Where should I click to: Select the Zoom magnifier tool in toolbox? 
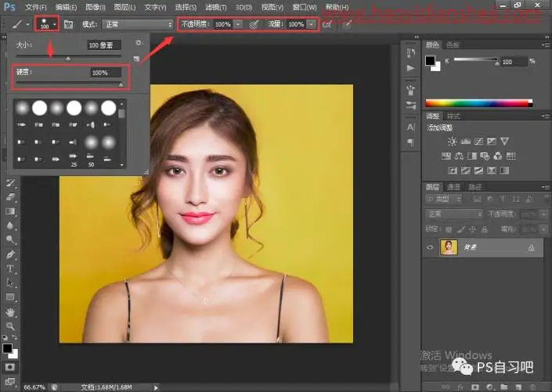(10, 326)
